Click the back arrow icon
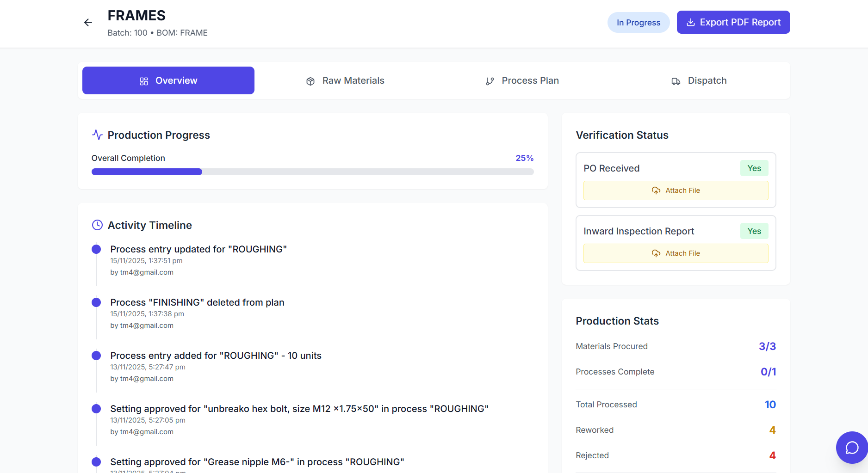This screenshot has width=868, height=473. (x=88, y=23)
